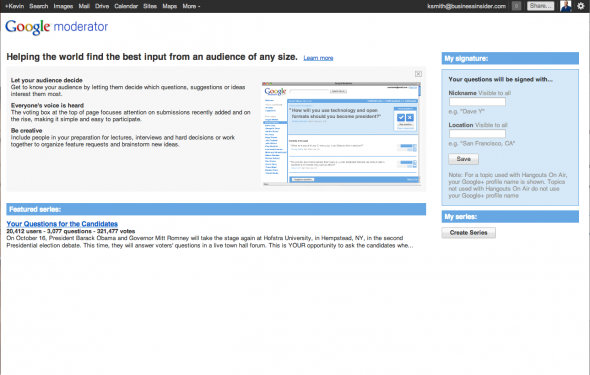Open the +Kevin profile link
Screen dimensions: 590x375
(14, 6)
